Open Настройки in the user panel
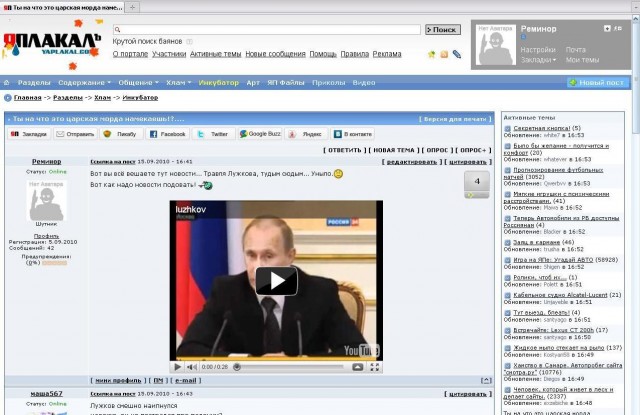The image size is (640, 415). (x=538, y=50)
